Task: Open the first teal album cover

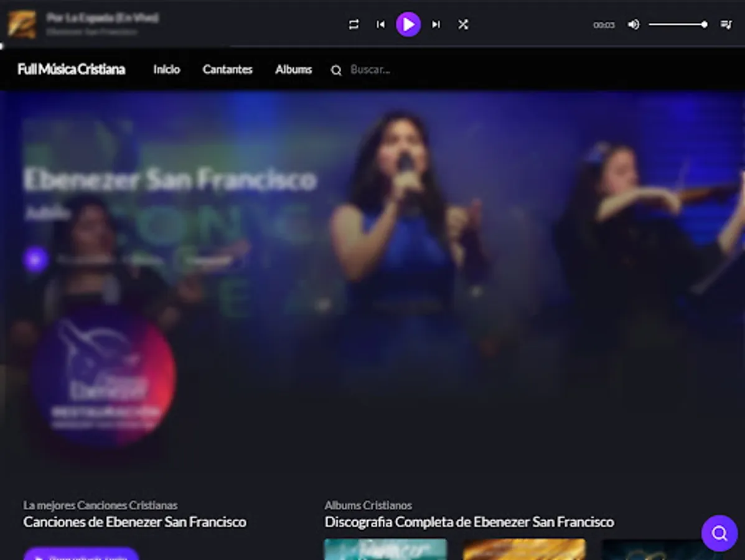Action: (385, 549)
